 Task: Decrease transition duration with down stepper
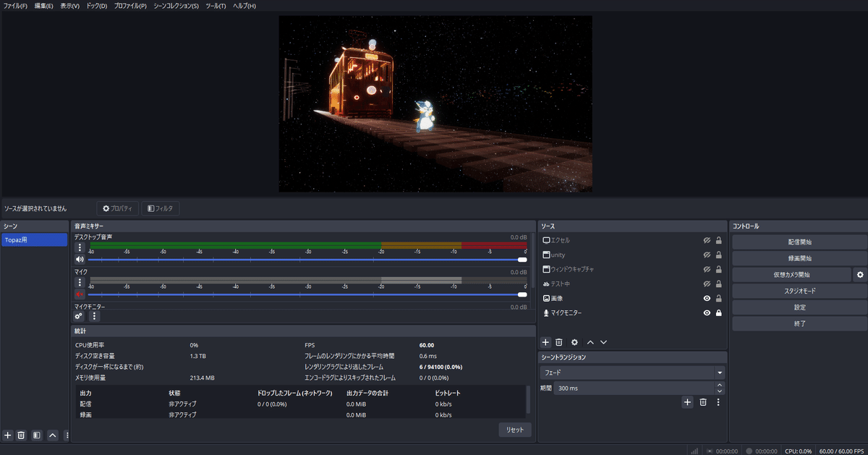pyautogui.click(x=720, y=392)
